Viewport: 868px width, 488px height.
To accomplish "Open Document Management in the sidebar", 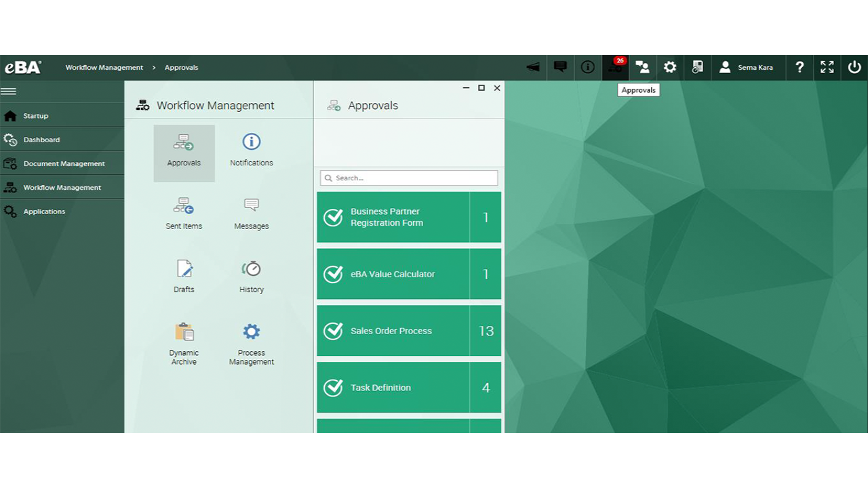I will point(62,163).
